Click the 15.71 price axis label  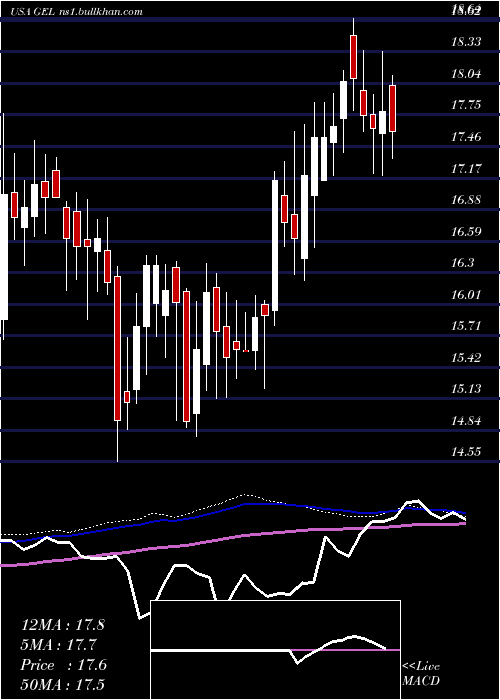(x=466, y=325)
